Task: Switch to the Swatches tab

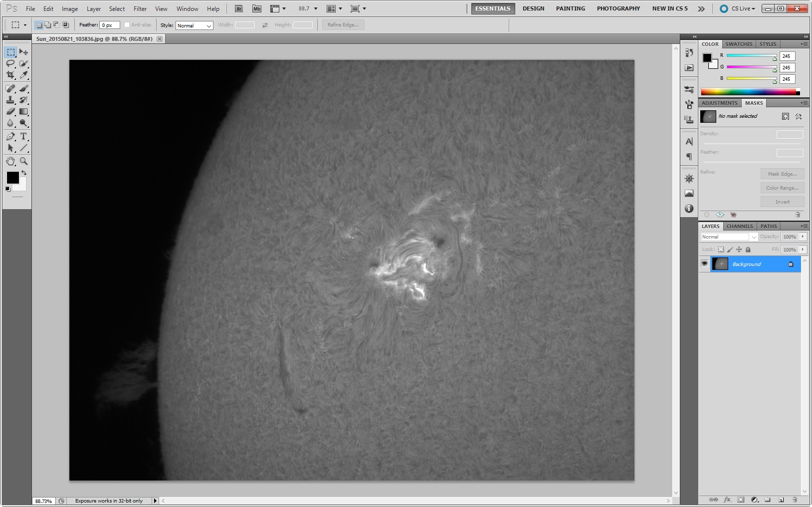Action: point(739,44)
